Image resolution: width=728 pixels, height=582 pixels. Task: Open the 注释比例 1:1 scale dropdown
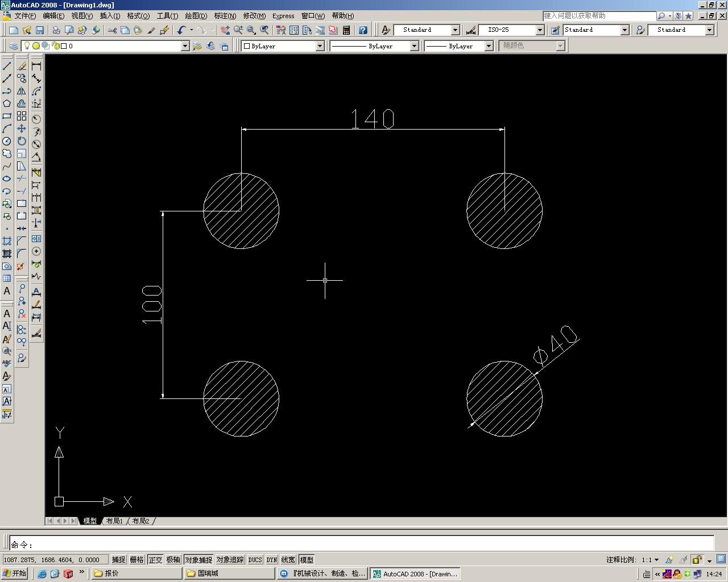(651, 560)
